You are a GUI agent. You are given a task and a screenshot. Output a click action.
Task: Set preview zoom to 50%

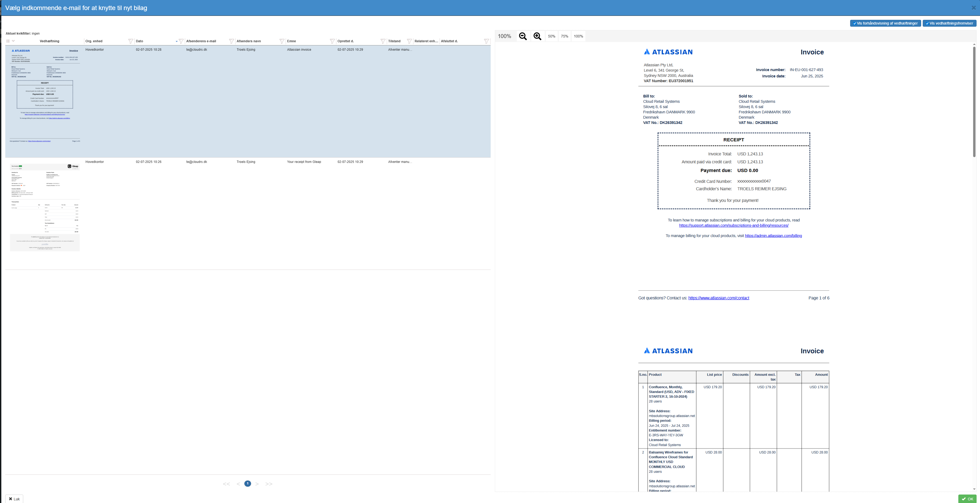point(551,36)
